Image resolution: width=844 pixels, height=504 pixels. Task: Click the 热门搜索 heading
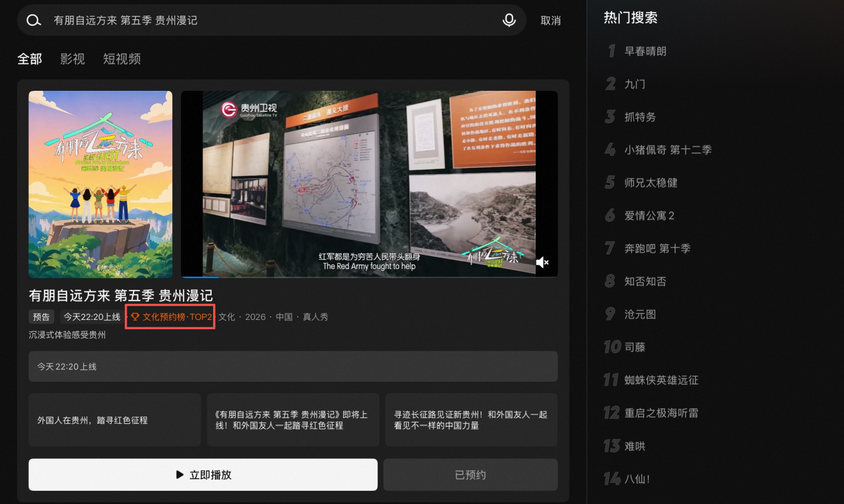tap(630, 18)
